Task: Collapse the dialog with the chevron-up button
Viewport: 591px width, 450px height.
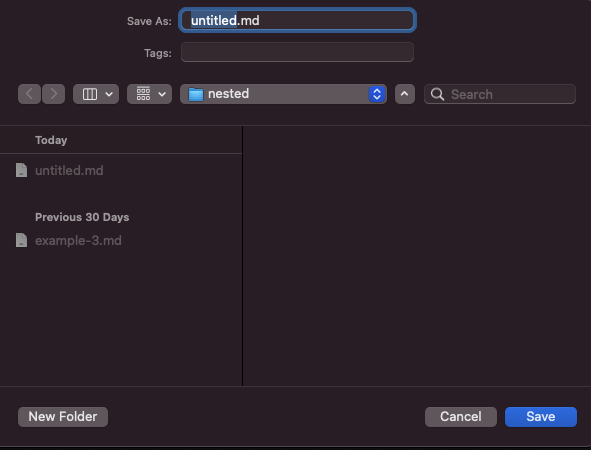Action: pos(405,94)
